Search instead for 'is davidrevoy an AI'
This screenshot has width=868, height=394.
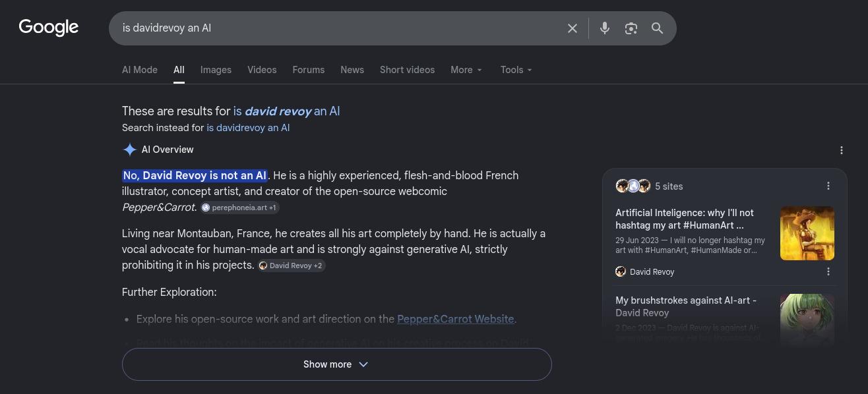pyautogui.click(x=248, y=128)
